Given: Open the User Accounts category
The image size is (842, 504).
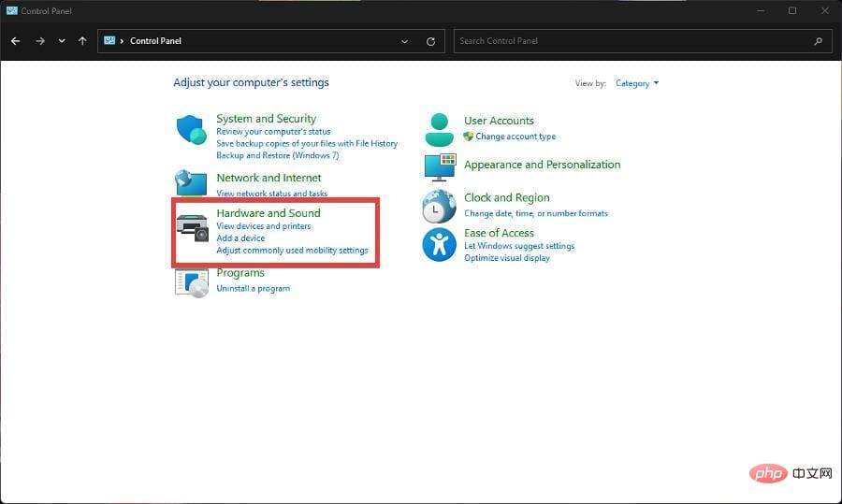Looking at the screenshot, I should pos(499,121).
